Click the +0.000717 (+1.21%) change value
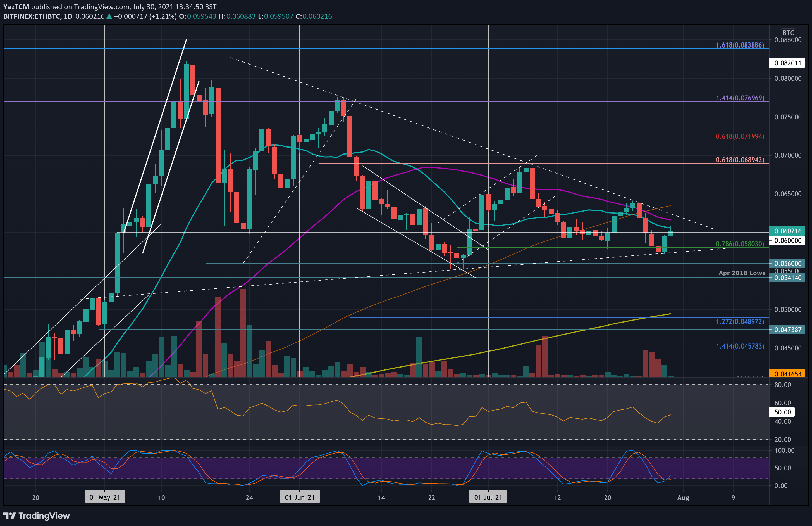This screenshot has height=526, width=812. (x=145, y=16)
